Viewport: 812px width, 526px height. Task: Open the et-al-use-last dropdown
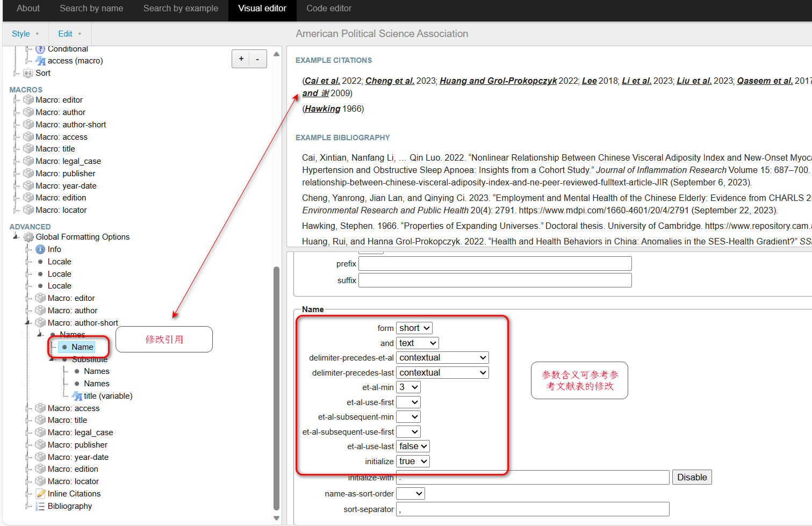(413, 446)
